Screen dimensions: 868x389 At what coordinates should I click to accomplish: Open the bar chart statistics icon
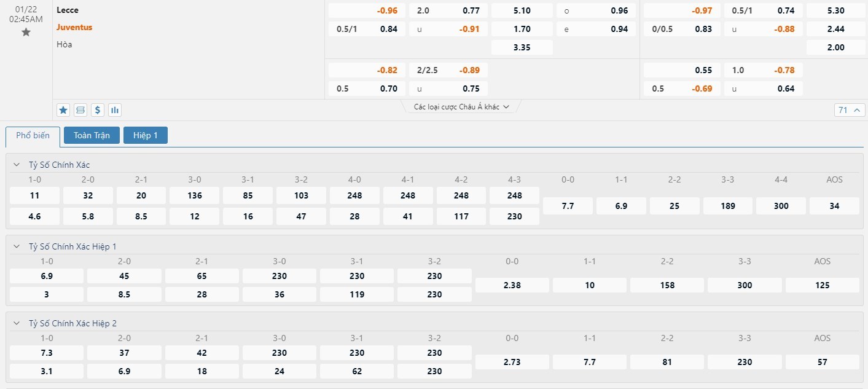[115, 110]
